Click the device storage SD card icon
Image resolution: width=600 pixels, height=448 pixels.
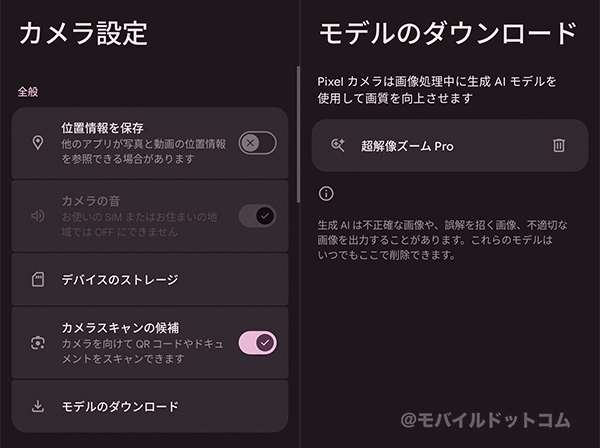[38, 280]
